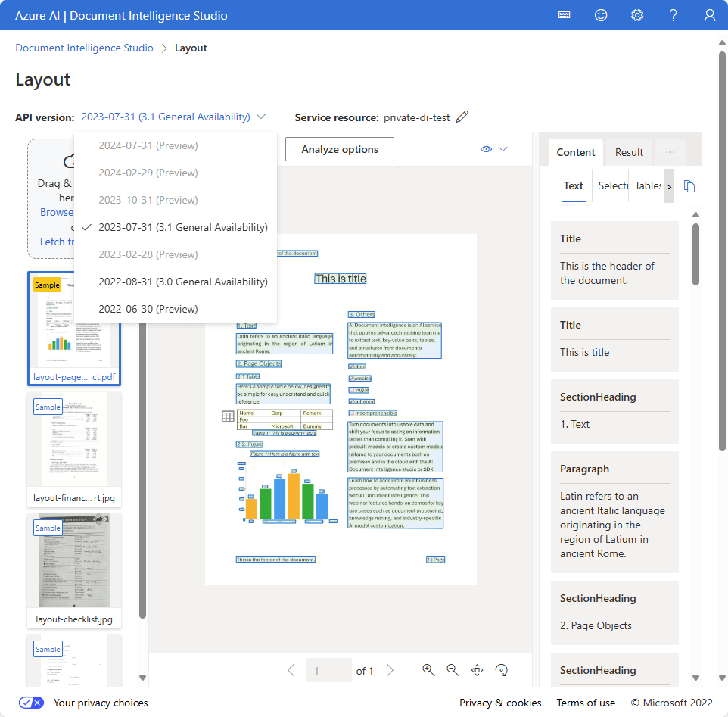This screenshot has height=717, width=728.
Task: Toggle the privacy choices switch
Action: (31, 703)
